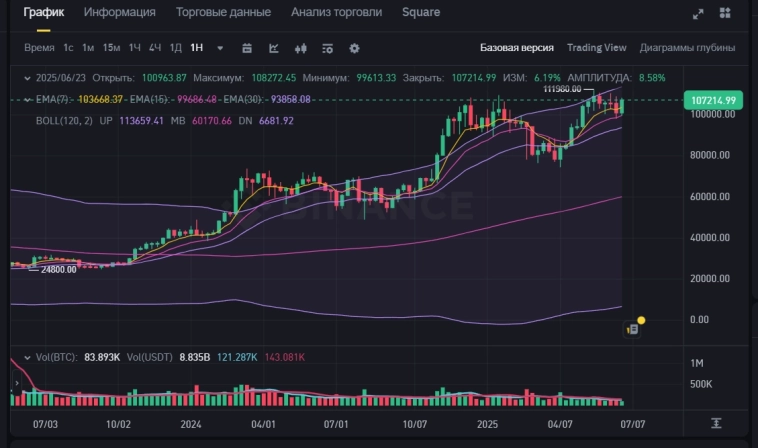
Task: Click the toolbar icon left of the gear
Action: 327,48
